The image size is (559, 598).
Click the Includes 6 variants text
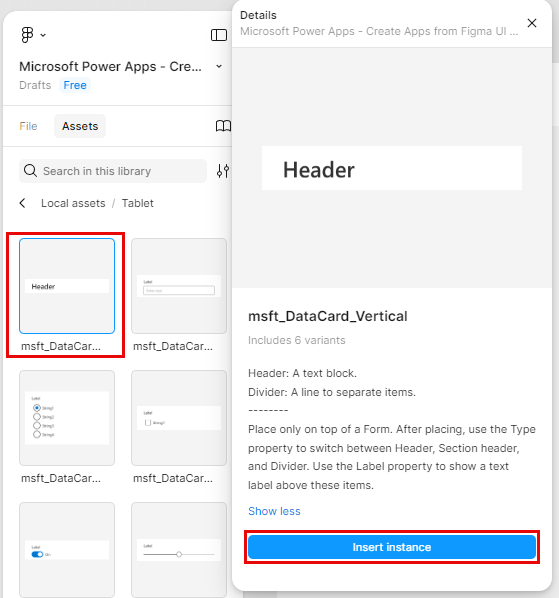point(297,340)
